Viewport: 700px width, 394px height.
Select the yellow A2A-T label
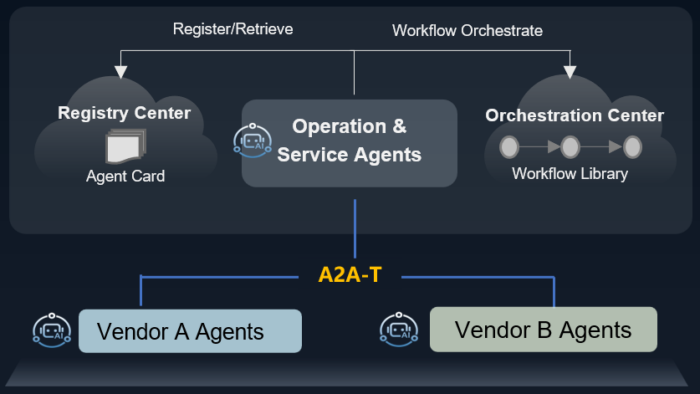point(350,275)
